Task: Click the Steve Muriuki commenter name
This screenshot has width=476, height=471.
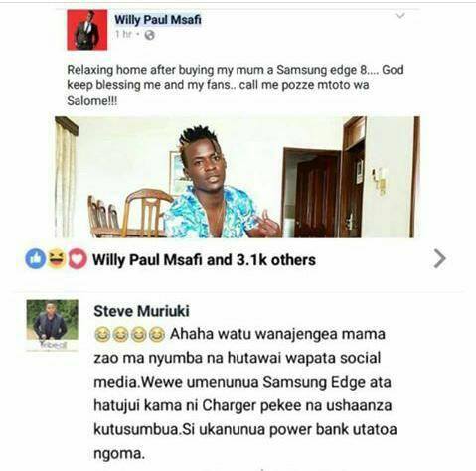Action: (x=141, y=311)
